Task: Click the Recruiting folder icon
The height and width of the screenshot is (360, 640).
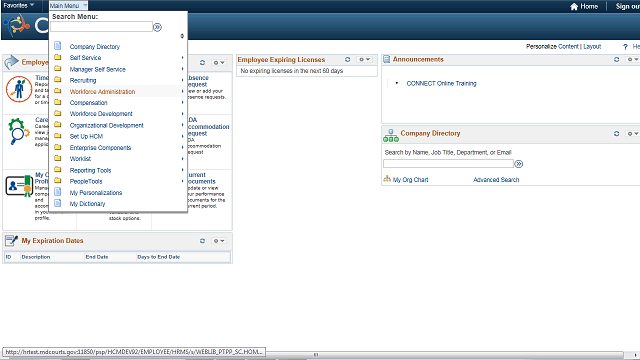Action: point(58,80)
